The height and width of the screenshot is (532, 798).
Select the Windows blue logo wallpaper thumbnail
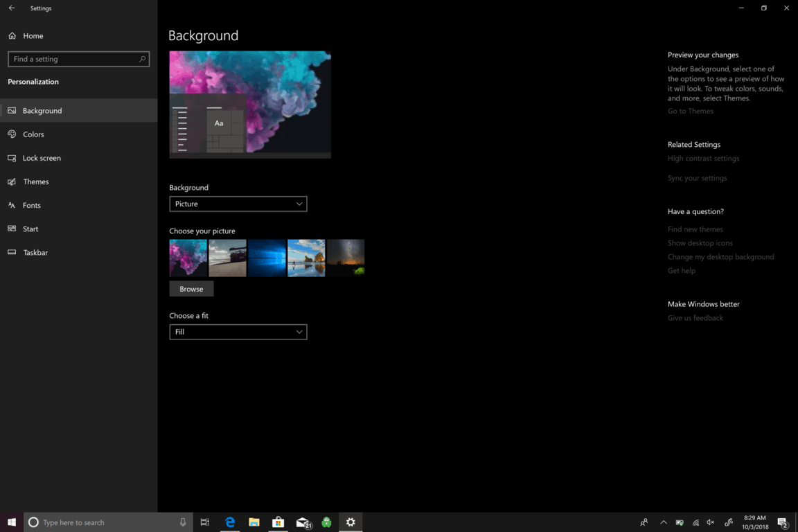point(267,258)
